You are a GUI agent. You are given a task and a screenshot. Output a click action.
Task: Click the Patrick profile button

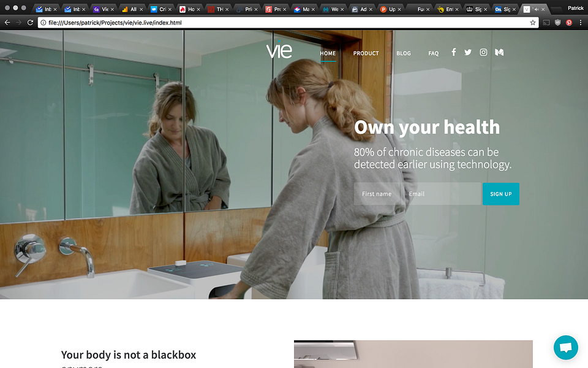coord(576,8)
